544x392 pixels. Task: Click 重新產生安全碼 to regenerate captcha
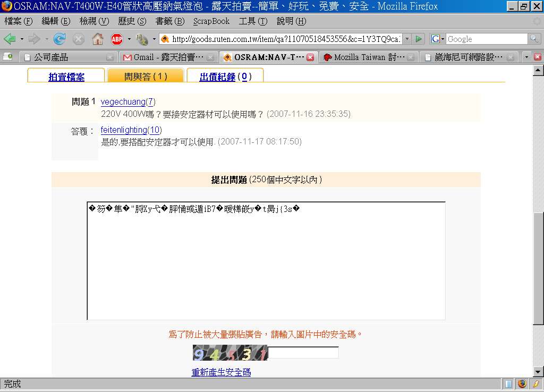(x=221, y=372)
